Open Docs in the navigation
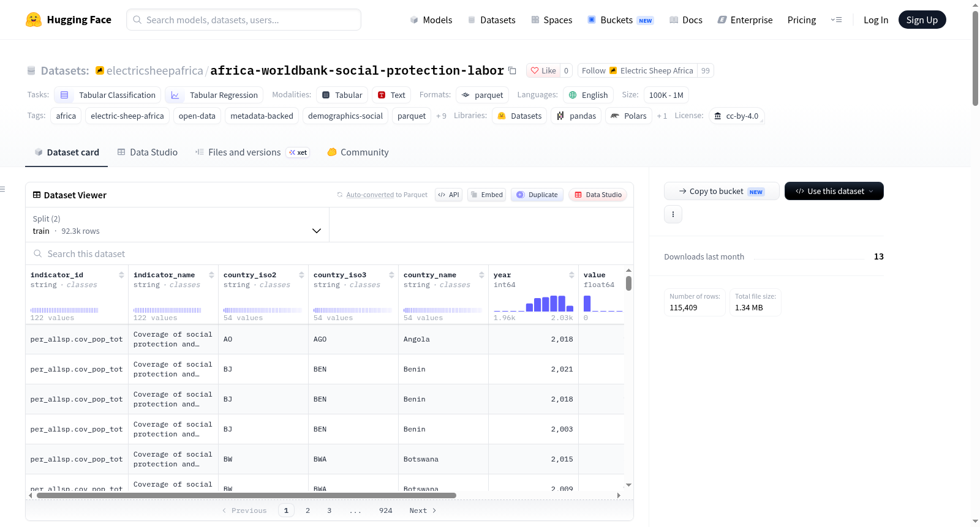This screenshot has width=980, height=527. [x=685, y=20]
